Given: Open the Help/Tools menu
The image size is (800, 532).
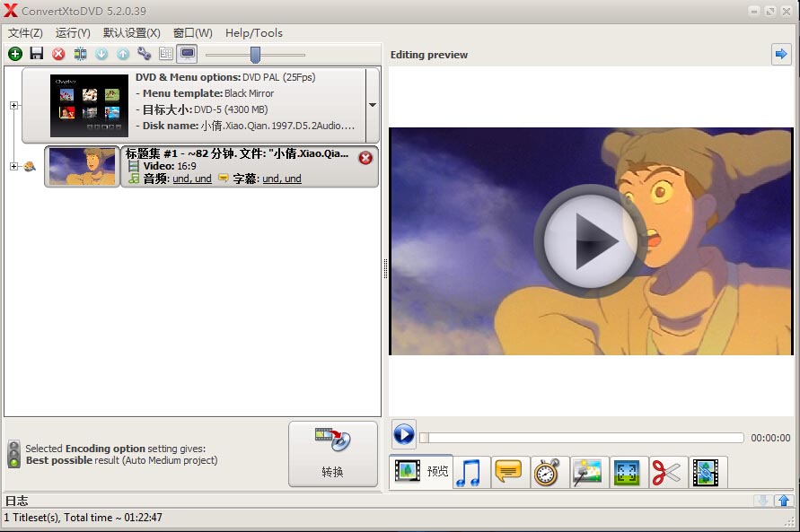Looking at the screenshot, I should (x=254, y=33).
